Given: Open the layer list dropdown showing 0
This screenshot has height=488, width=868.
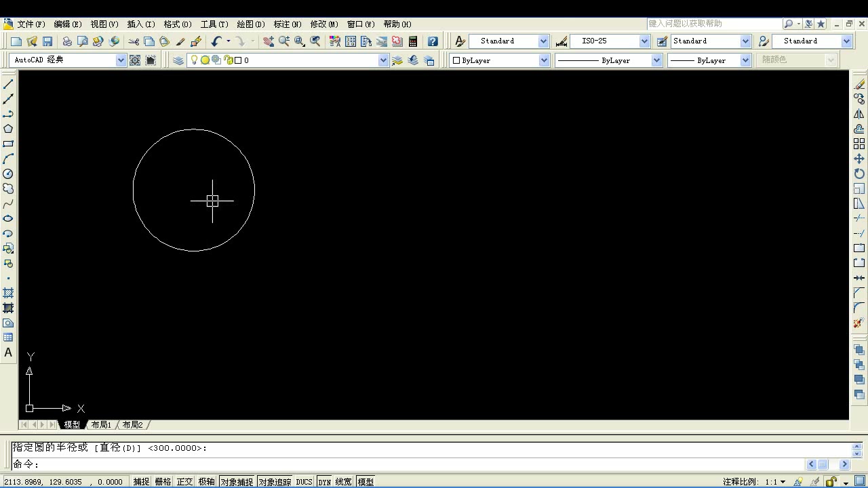Looking at the screenshot, I should (383, 60).
